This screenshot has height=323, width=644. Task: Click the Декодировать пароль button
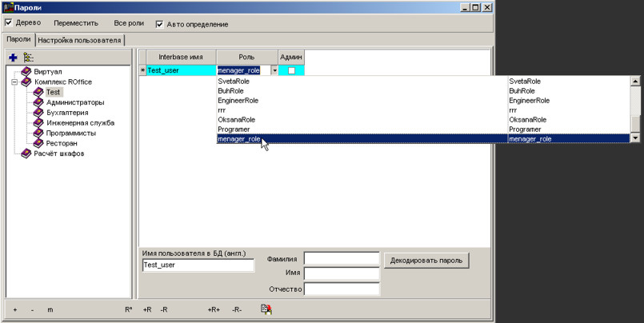click(x=426, y=261)
